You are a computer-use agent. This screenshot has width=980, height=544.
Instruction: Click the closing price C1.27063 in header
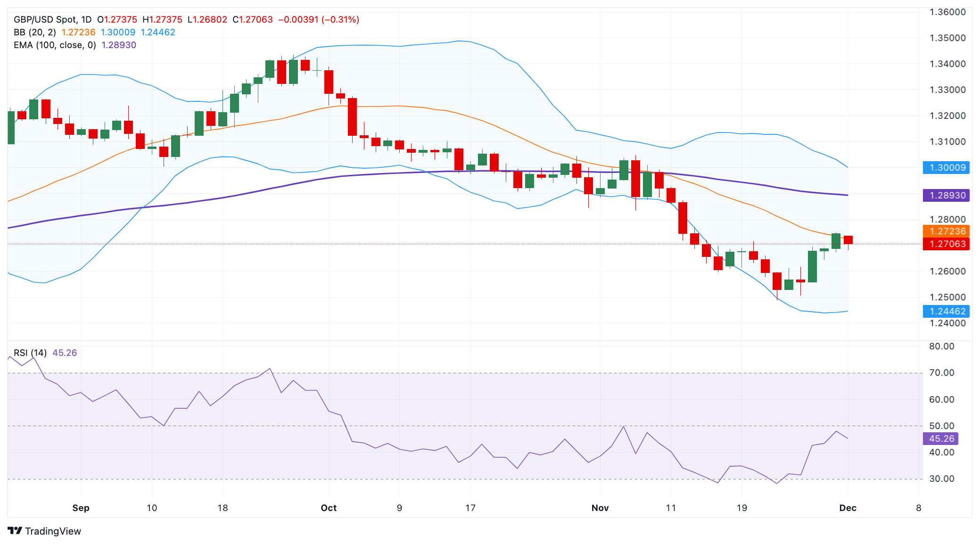253,19
